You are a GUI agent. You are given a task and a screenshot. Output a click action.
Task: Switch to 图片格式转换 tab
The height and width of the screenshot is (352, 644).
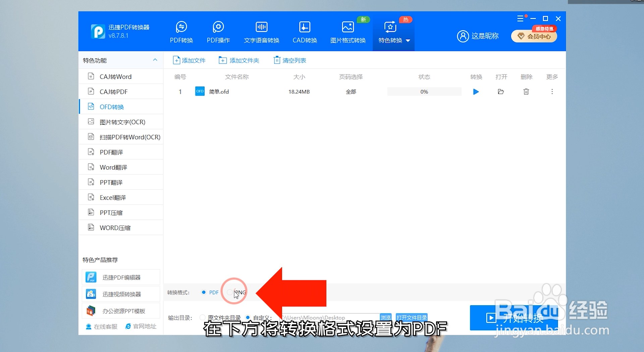pos(348,32)
